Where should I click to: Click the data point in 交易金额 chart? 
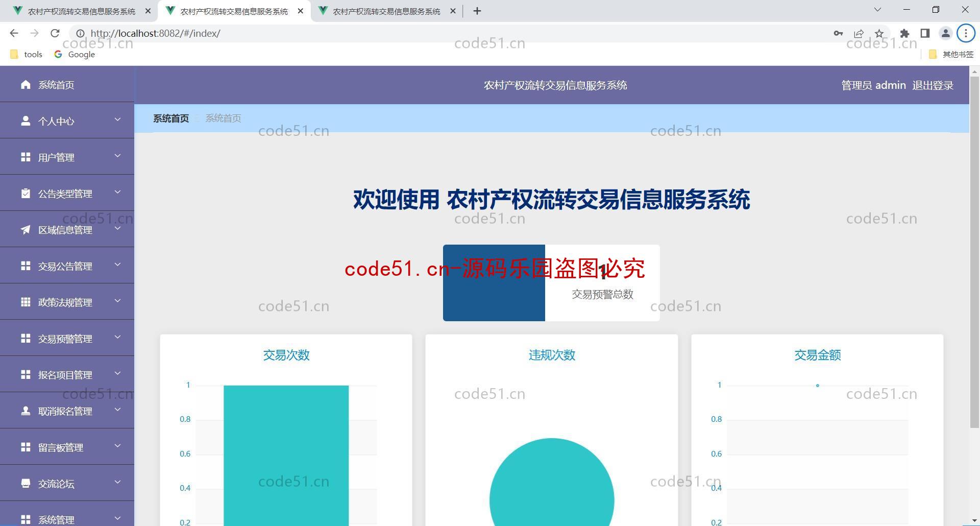pos(817,386)
